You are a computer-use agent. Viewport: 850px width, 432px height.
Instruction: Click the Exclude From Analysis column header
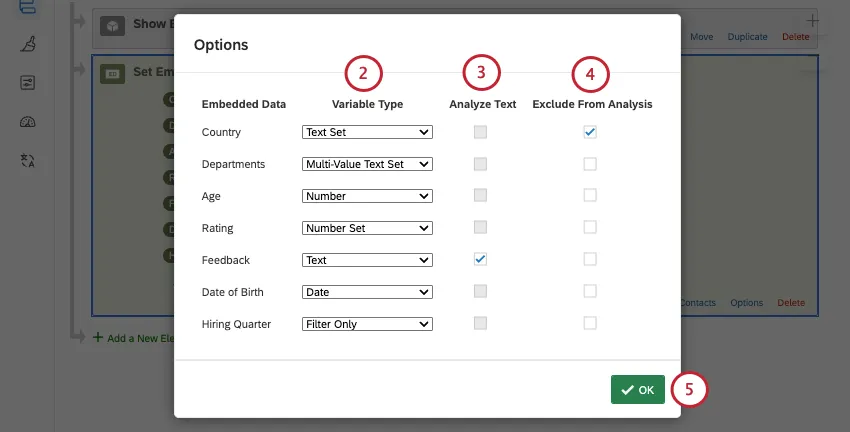[x=593, y=104]
